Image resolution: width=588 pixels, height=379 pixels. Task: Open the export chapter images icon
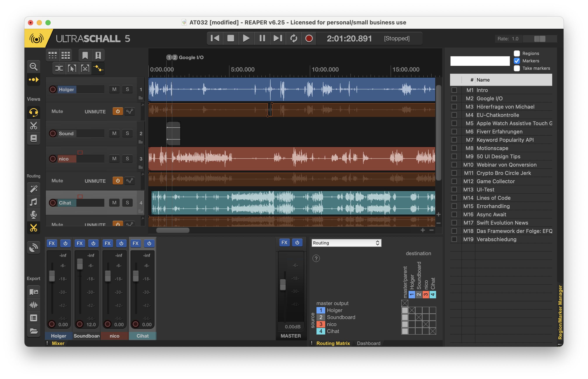[33, 292]
